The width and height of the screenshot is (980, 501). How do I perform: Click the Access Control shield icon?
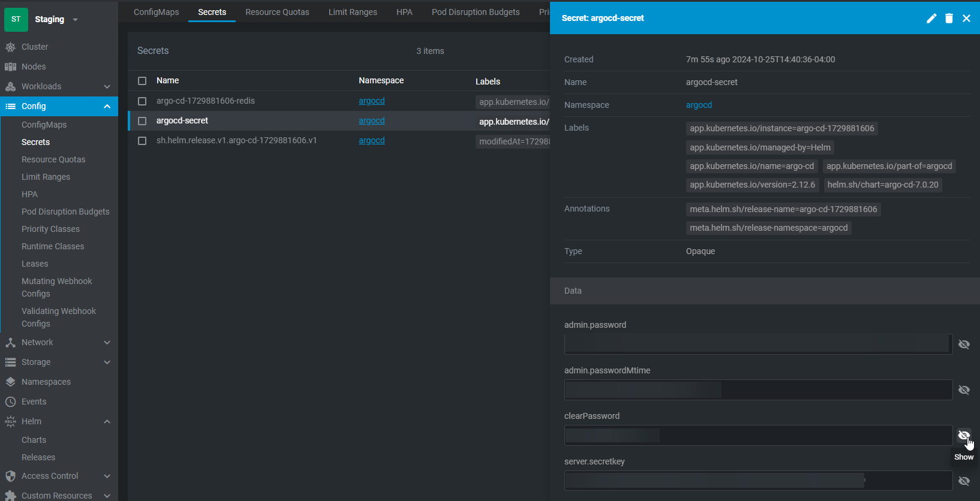pos(10,476)
